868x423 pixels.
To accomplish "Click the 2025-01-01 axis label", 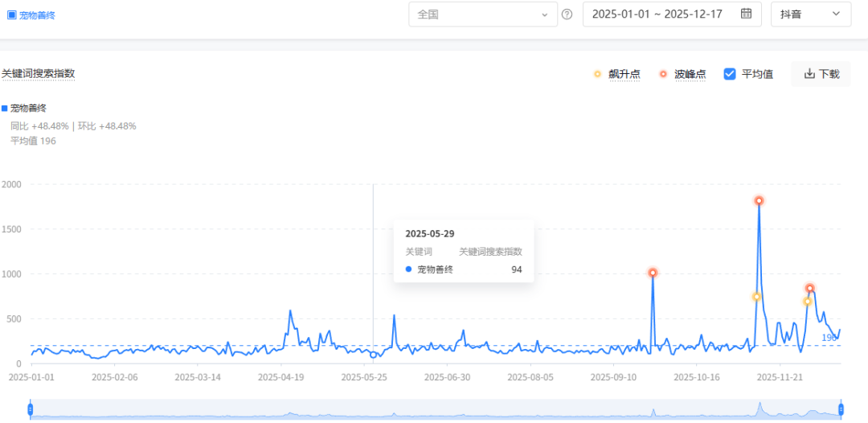I will coord(31,377).
